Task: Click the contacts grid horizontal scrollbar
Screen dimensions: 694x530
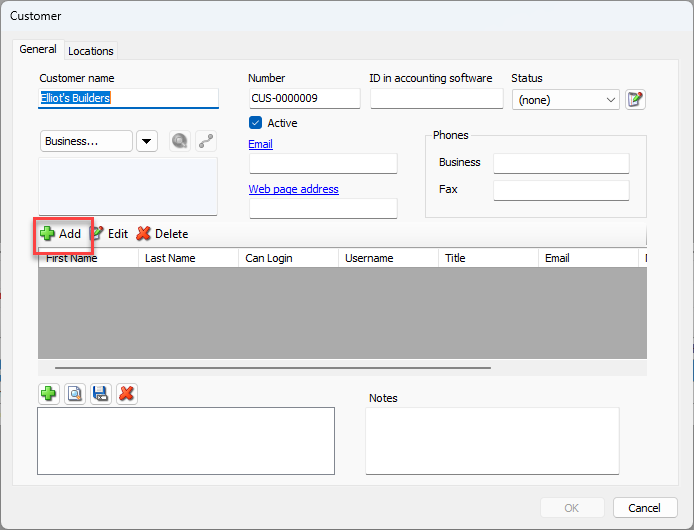Action: [273, 368]
